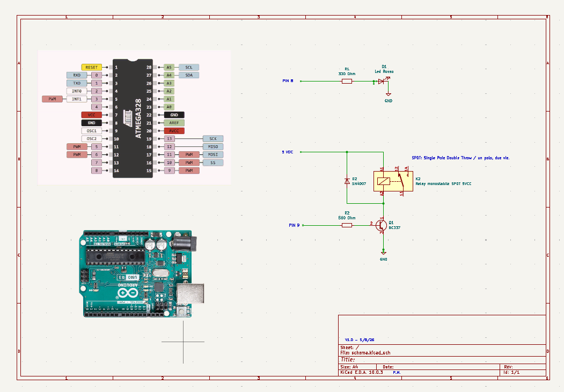Click the red VCC pin label
The width and height of the screenshot is (564, 392).
coord(92,115)
